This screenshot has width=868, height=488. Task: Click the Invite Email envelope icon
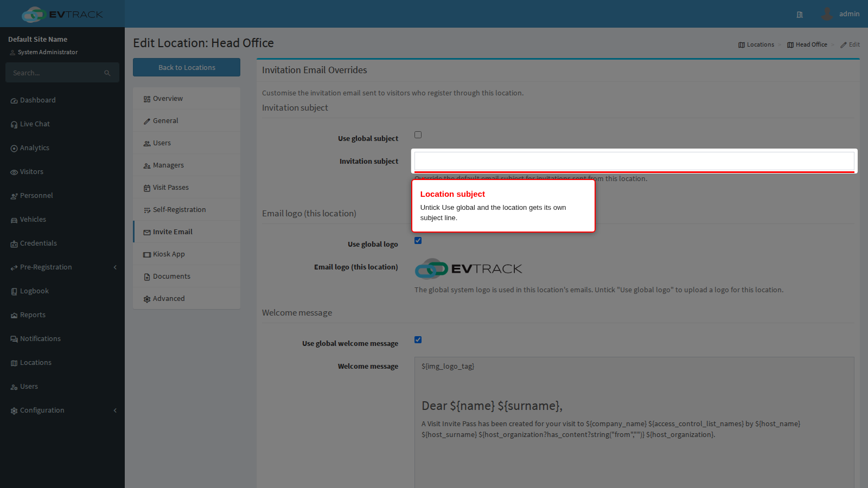point(147,233)
